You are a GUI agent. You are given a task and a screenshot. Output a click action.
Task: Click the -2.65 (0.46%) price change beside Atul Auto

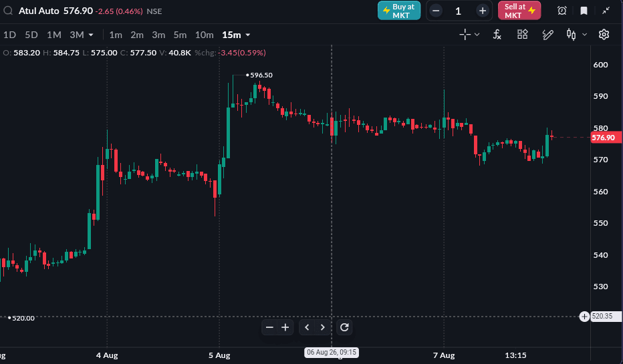click(x=119, y=11)
